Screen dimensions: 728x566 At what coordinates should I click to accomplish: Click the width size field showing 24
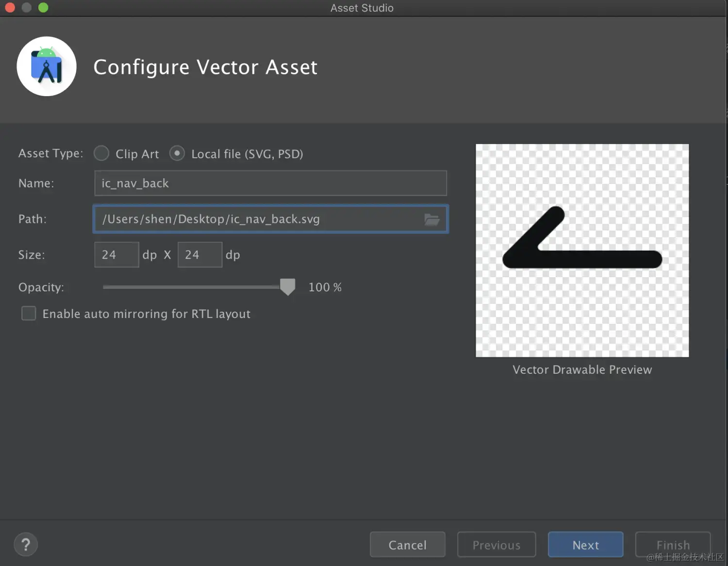tap(116, 255)
